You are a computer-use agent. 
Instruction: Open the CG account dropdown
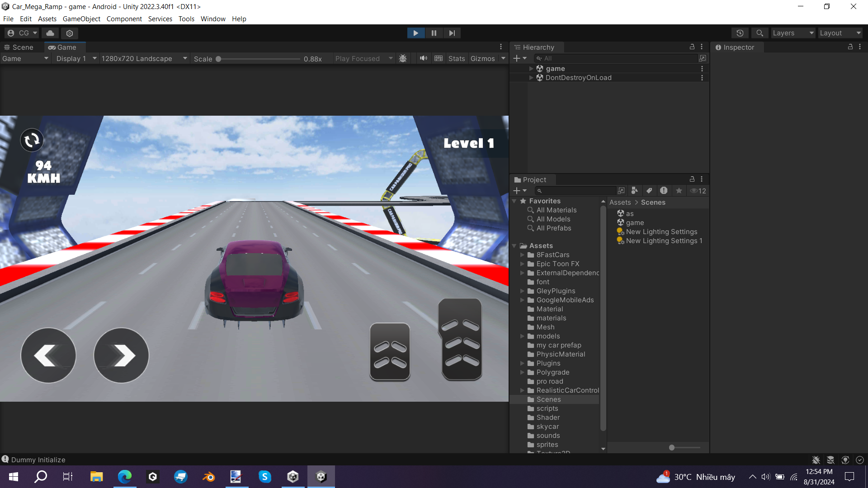(22, 33)
